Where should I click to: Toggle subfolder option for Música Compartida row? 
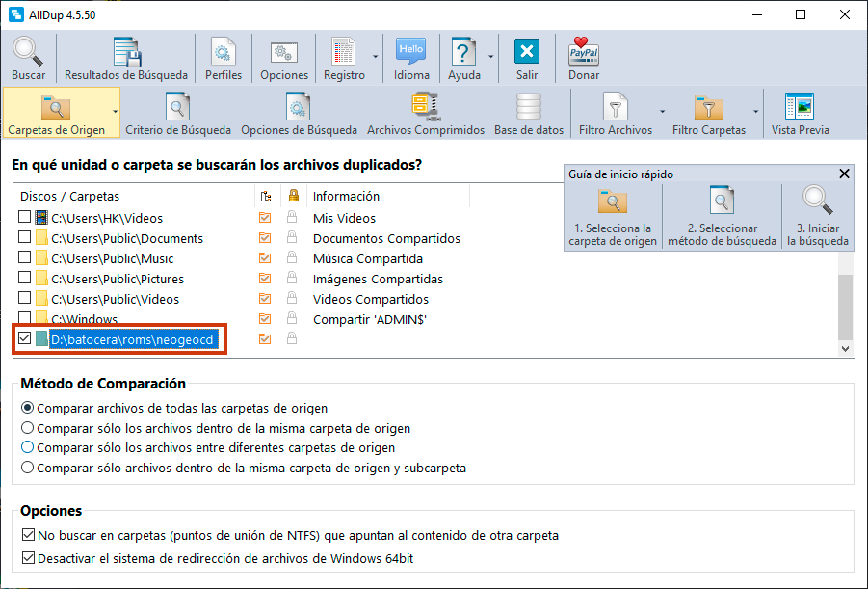tap(265, 258)
